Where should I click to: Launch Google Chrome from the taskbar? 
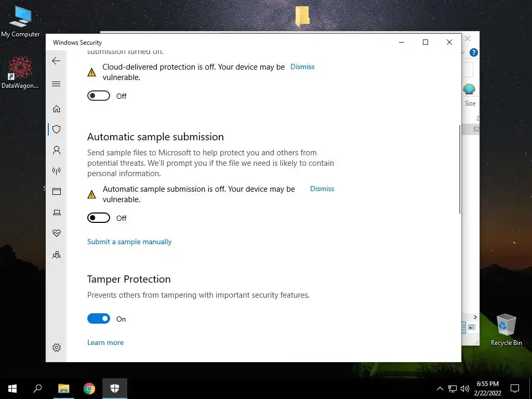click(89, 389)
